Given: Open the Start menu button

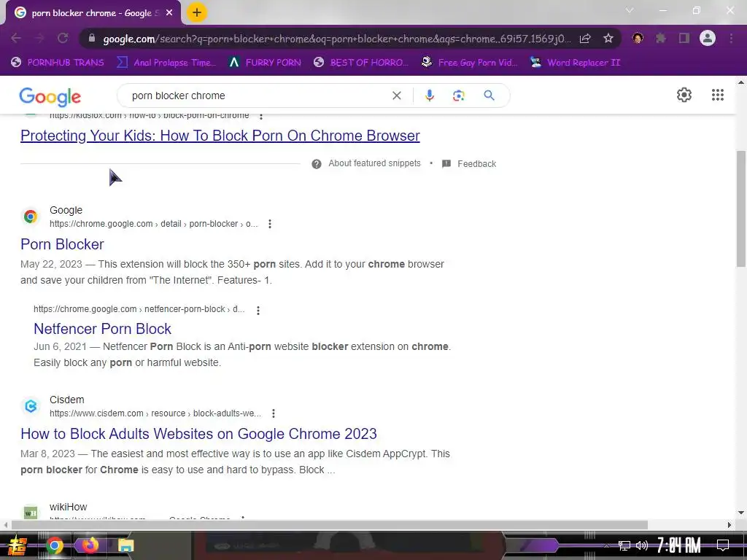Looking at the screenshot, I should tap(18, 545).
